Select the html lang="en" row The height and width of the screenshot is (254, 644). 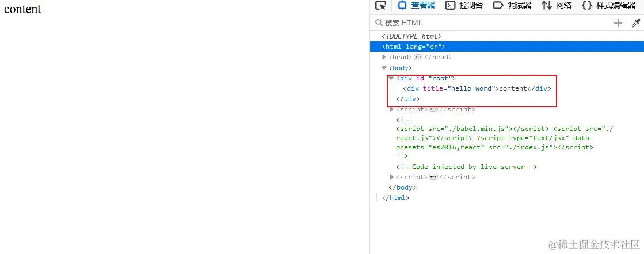tap(507, 47)
